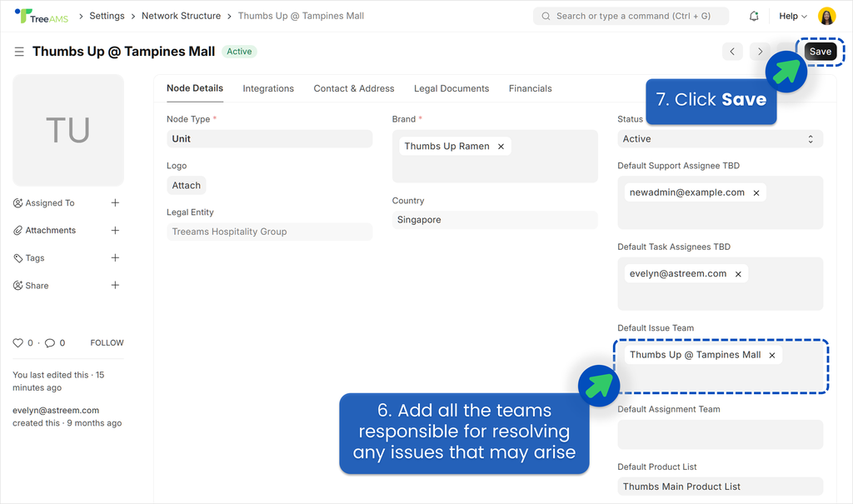Switch to Integrations tab

[x=268, y=88]
